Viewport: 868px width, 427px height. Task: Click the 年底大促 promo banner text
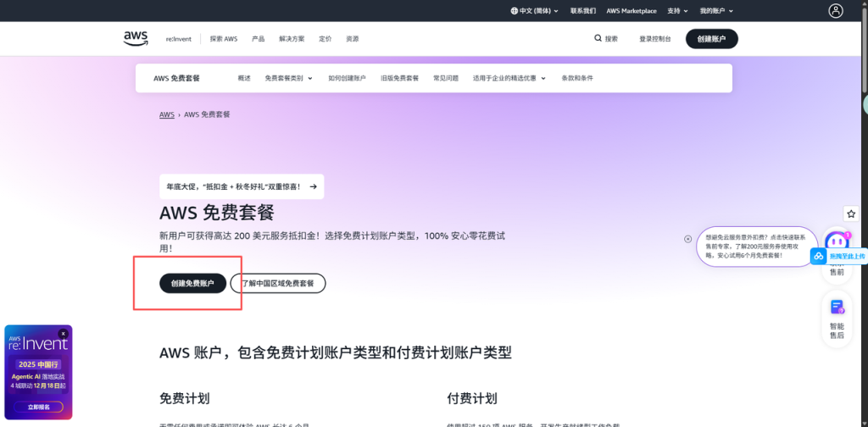click(234, 187)
